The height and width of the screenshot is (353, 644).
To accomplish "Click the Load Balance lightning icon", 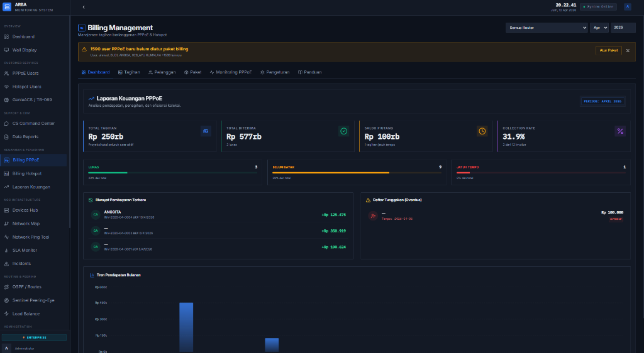I will pos(6,313).
